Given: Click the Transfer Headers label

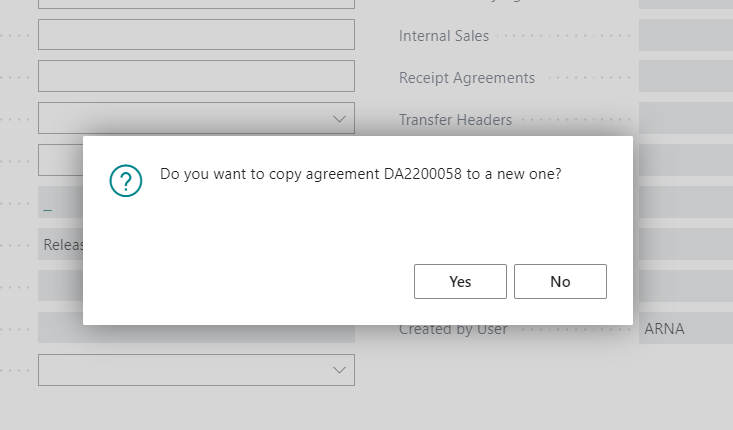Looking at the screenshot, I should pos(455,120).
